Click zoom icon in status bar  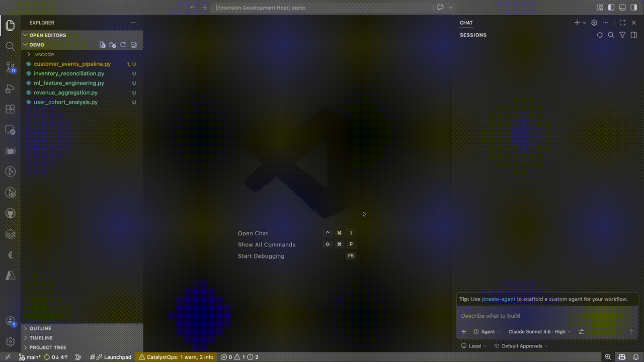pos(608,357)
